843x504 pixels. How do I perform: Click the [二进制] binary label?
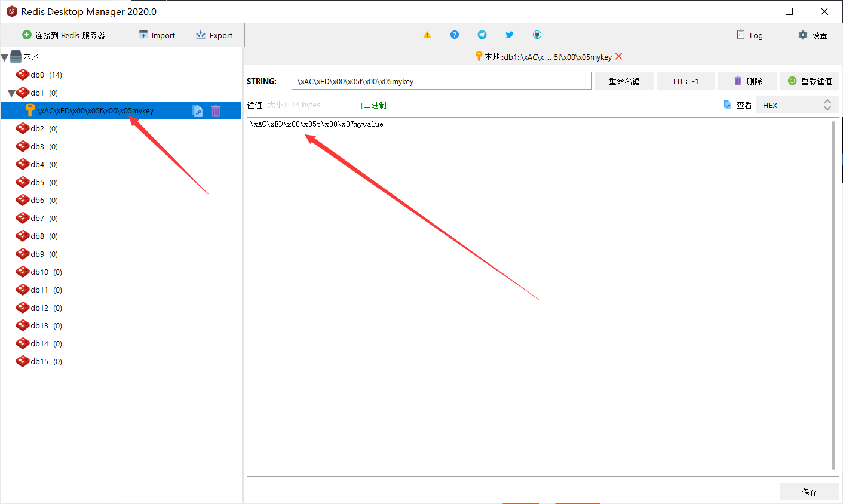pyautogui.click(x=375, y=105)
